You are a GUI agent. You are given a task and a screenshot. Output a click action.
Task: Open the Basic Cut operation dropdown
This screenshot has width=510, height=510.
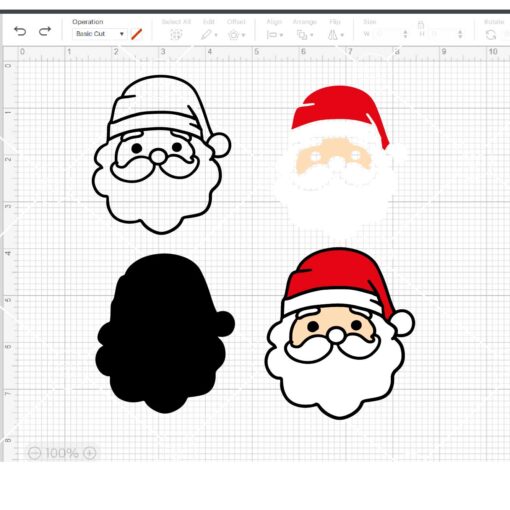(100, 34)
